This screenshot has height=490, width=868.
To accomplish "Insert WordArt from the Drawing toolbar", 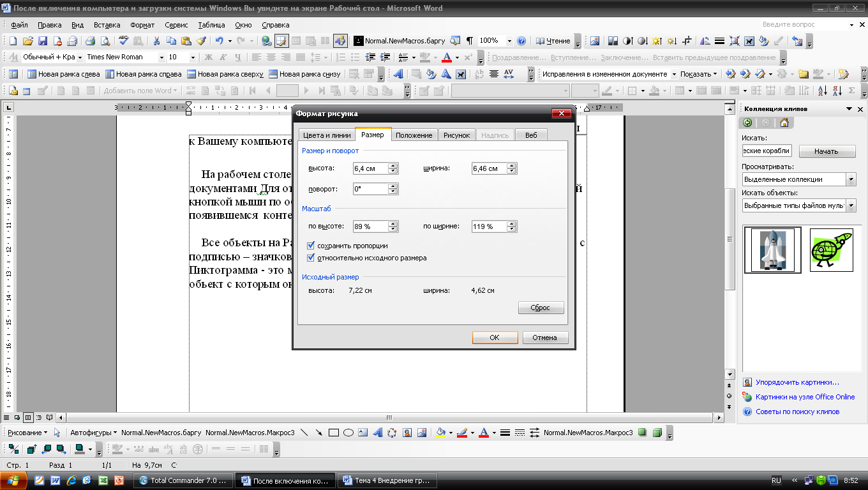I will (x=377, y=433).
